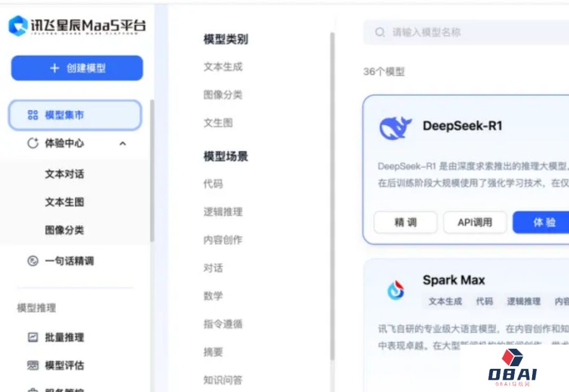The image size is (569, 392).
Task: Filter by 内容创作 model scenario
Action: (223, 240)
